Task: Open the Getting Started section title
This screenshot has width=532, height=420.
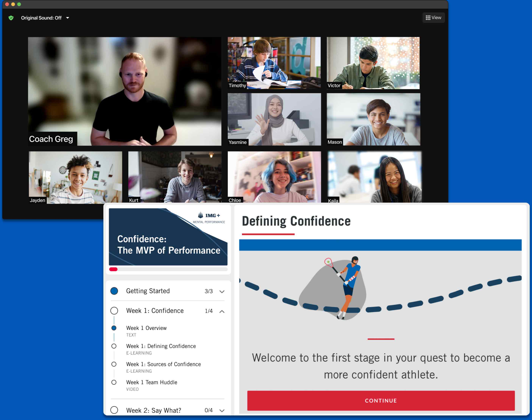Action: click(148, 291)
